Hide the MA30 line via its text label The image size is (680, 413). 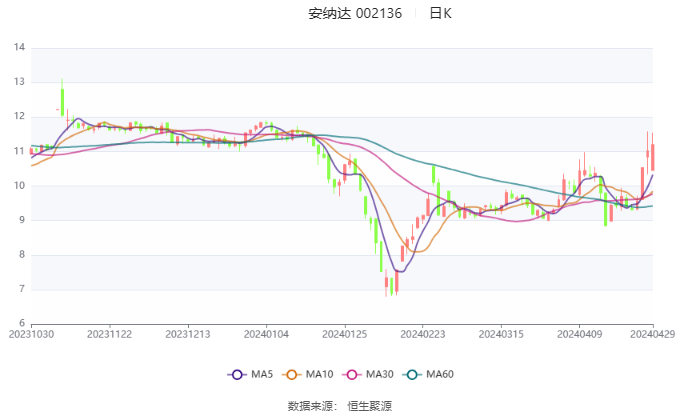point(379,374)
